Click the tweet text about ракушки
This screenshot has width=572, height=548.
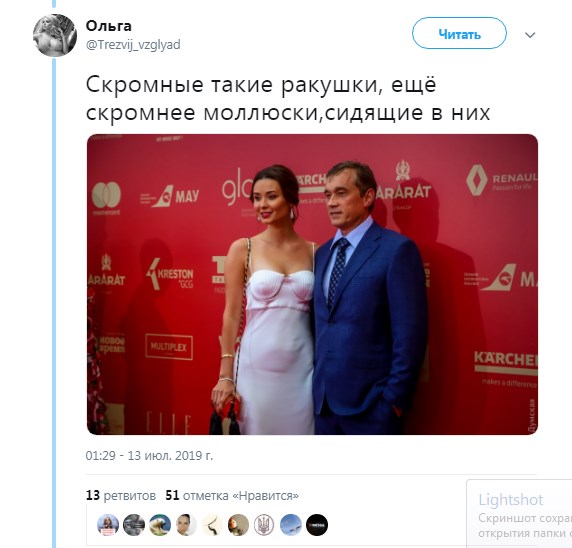click(288, 99)
